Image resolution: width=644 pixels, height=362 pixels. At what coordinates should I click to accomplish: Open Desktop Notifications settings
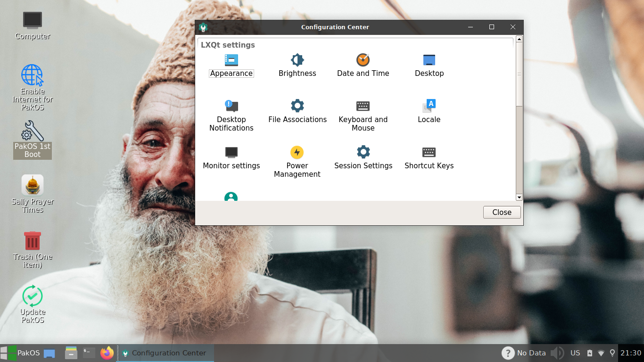[x=231, y=115]
